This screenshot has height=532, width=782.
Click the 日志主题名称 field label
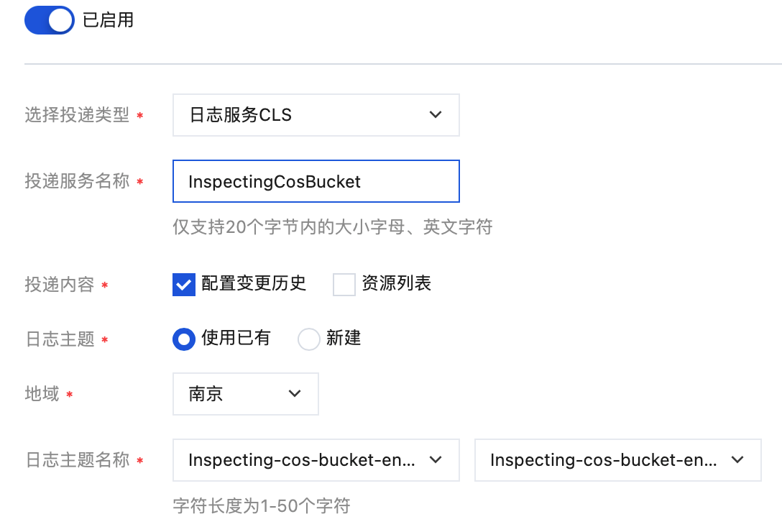[77, 460]
